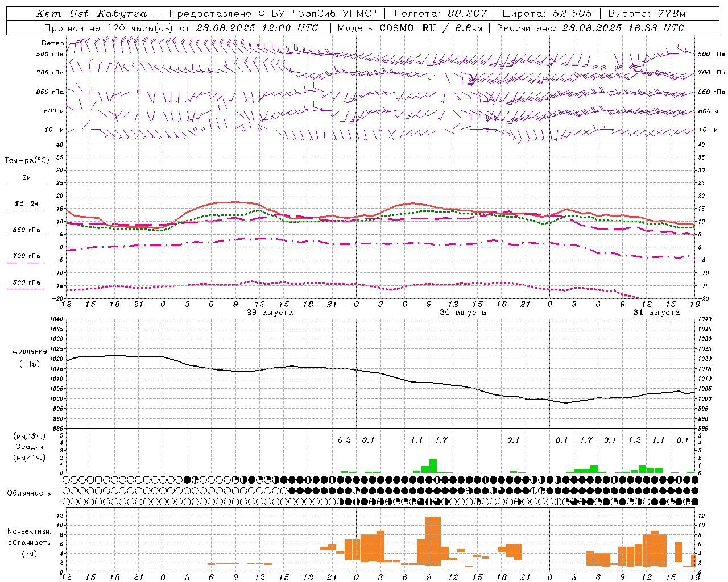Click the latitude value 52.505

point(572,14)
